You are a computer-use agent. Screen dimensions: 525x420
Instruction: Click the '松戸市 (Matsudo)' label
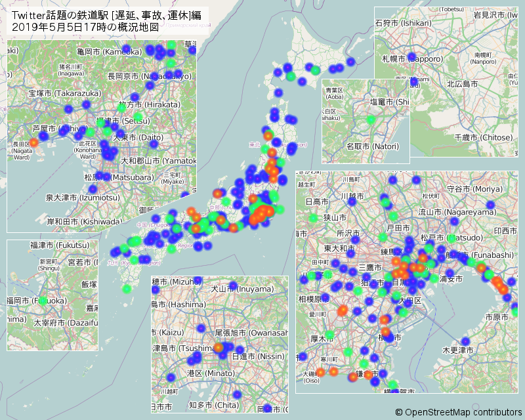click(x=452, y=238)
